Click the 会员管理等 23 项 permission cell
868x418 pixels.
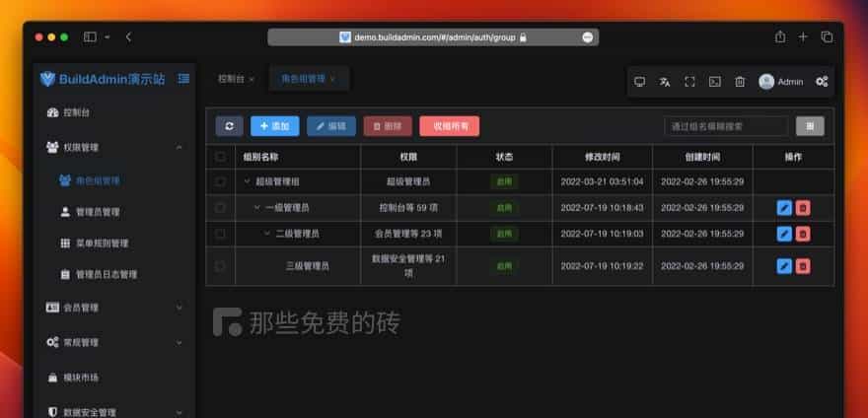coord(408,234)
